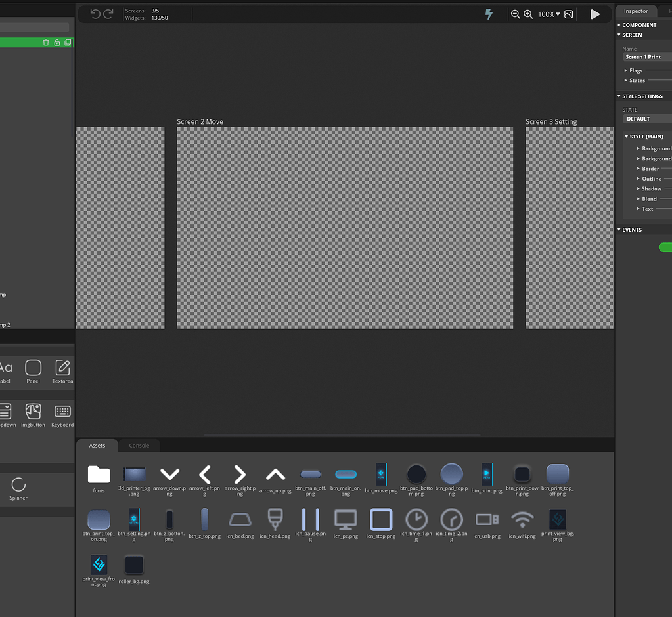Select the btn_move.png asset
Screen dimensions: 672x617
(381, 478)
